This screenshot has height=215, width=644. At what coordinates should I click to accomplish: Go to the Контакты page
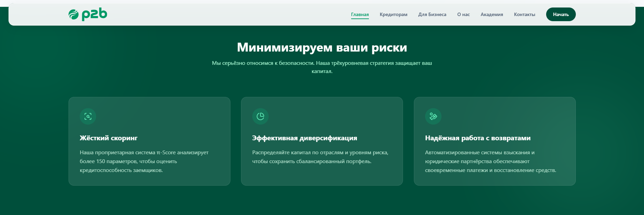524,14
